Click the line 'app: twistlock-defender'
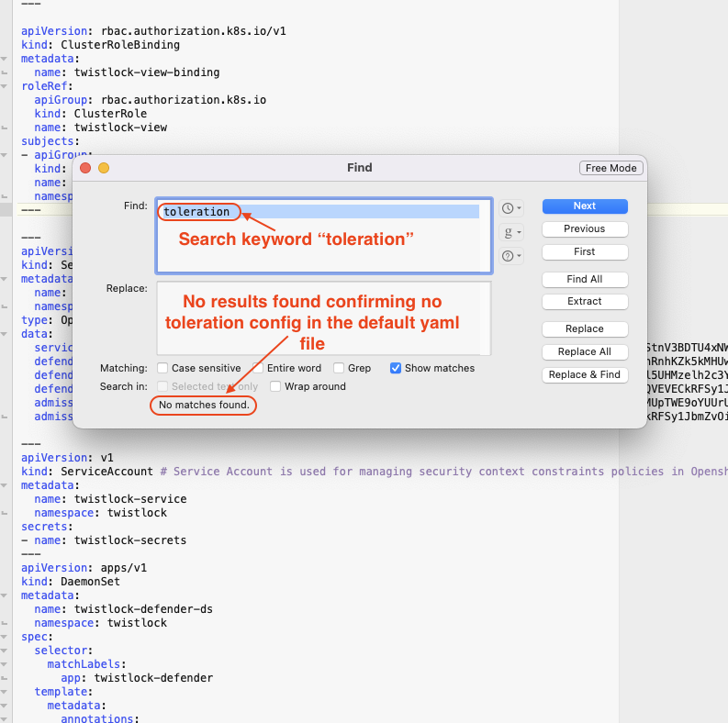Viewport: 728px width, 723px height. (x=137, y=678)
